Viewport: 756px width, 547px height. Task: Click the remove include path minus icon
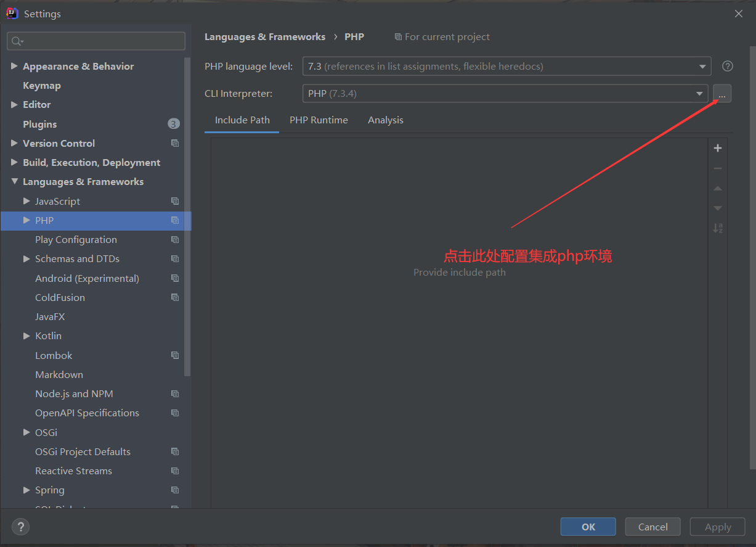pos(717,168)
